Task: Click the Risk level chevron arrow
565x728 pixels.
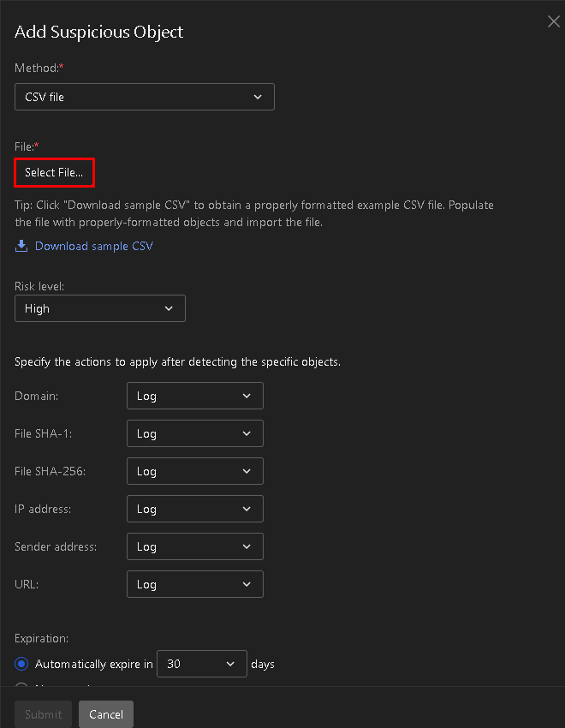Action: pos(169,308)
